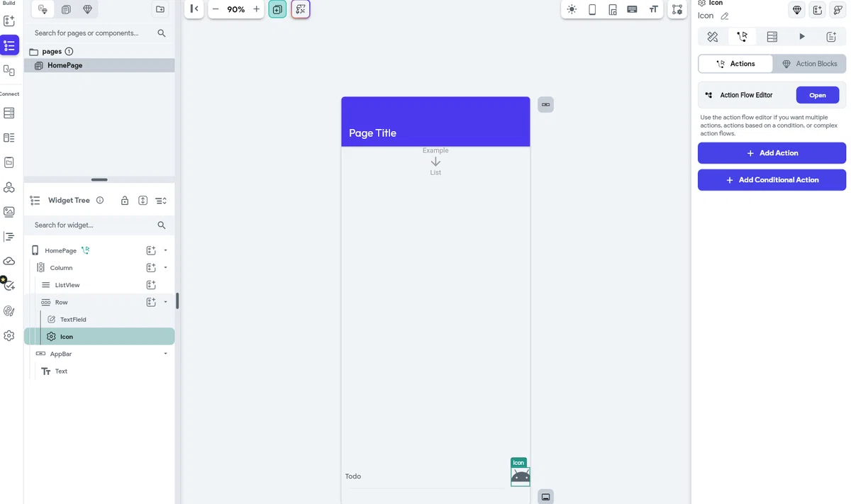Click the Open button for Action Flow Editor
This screenshot has height=504, width=851.
click(x=818, y=95)
